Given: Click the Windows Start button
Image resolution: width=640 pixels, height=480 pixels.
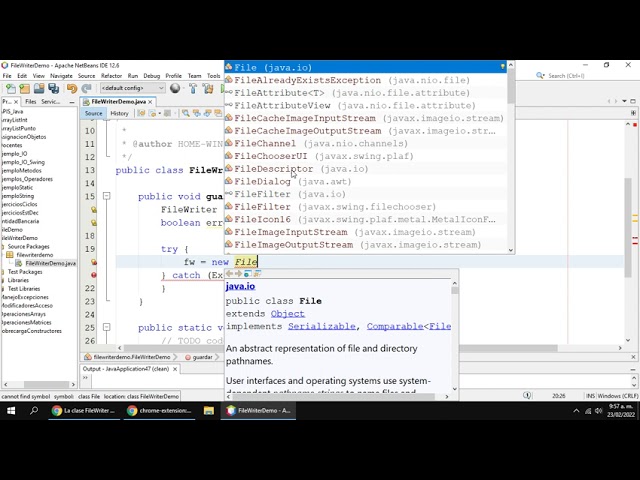Looking at the screenshot, I should coord(11,411).
